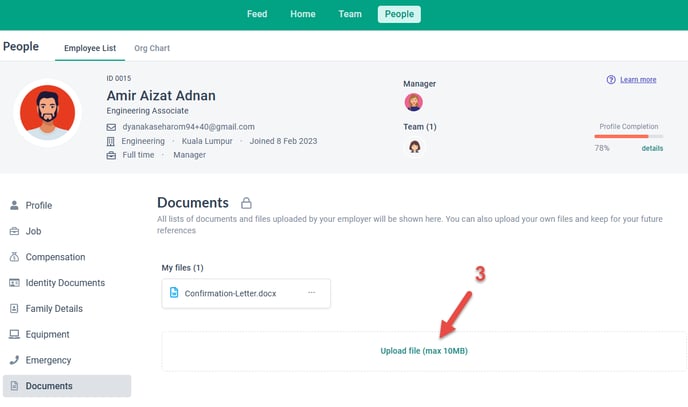Click the help question-mark icon near Learn more
The image size is (688, 407).
click(611, 79)
